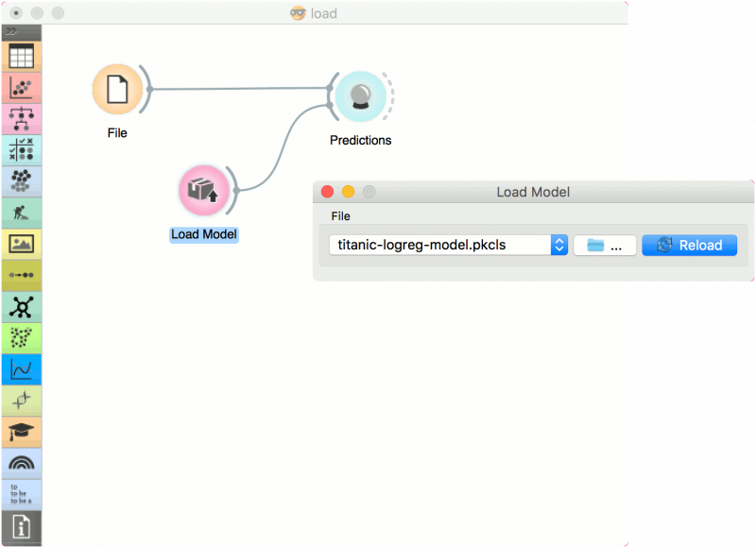Open the pink Load Model widget node
The width and height of the screenshot is (756, 548).
[x=203, y=189]
